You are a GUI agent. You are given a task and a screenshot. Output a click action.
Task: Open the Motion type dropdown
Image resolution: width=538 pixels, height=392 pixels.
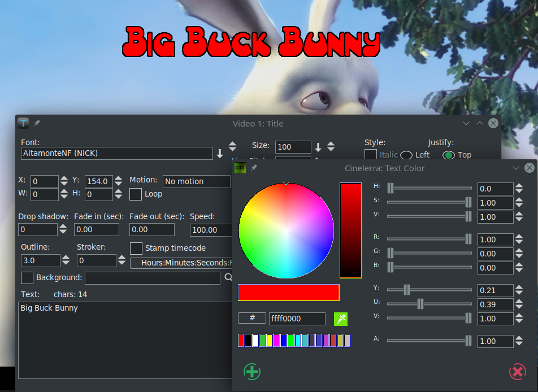[x=196, y=182]
